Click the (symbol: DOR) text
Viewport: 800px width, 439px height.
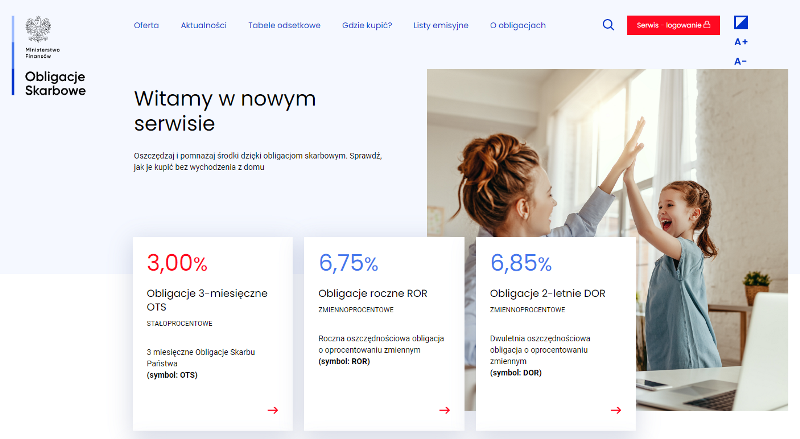515,373
